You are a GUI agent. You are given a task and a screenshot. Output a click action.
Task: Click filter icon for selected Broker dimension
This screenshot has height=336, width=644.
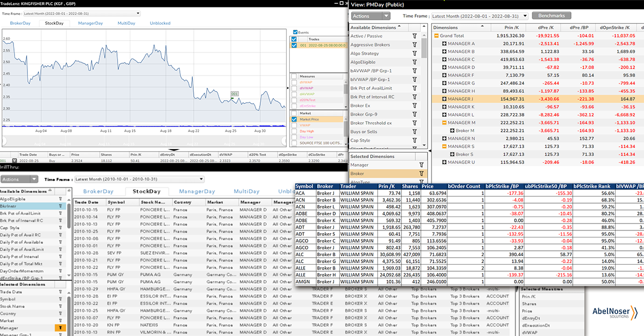[421, 174]
